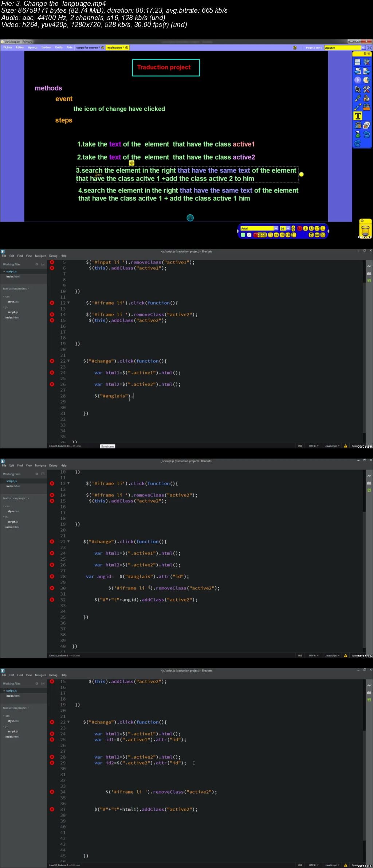Collapse css folder in 00:14:14 Brackets sidebar
This screenshot has height=868, width=373.
click(7, 716)
